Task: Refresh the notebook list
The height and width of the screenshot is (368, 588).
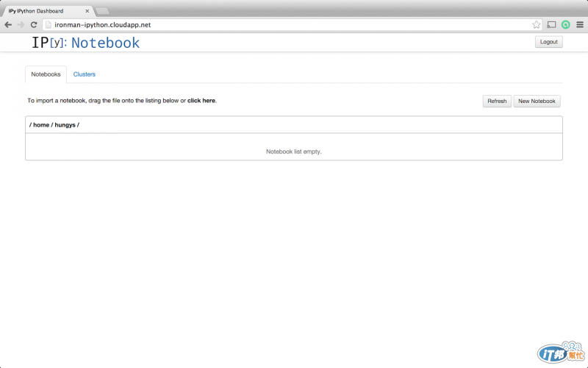Action: pos(497,101)
